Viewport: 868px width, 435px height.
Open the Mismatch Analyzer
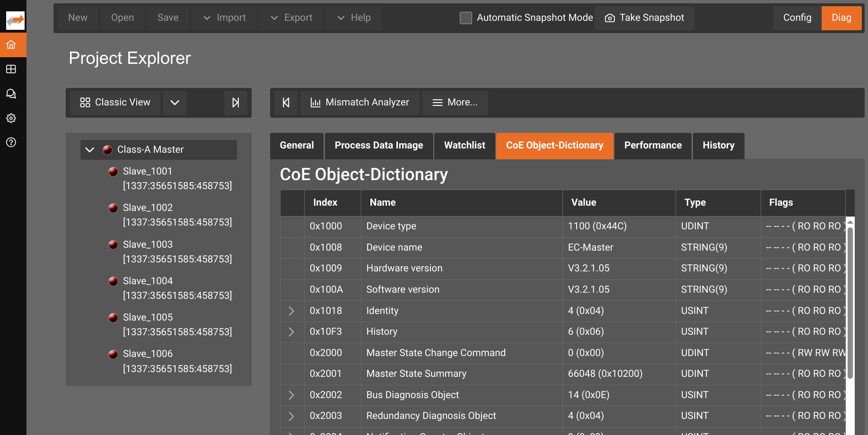[x=359, y=102]
